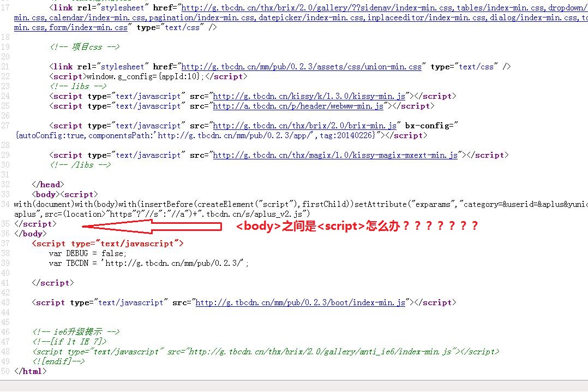Click the closing </html> tag
Image resolution: width=588 pixels, height=392 pixels.
[31, 371]
